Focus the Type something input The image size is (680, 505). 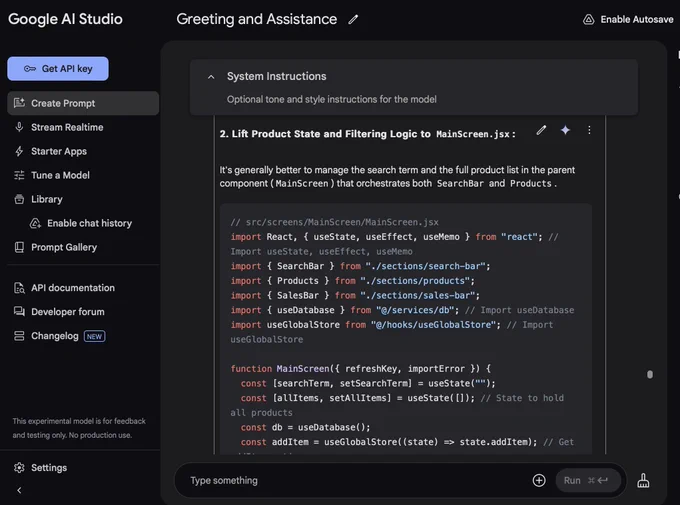click(x=356, y=480)
